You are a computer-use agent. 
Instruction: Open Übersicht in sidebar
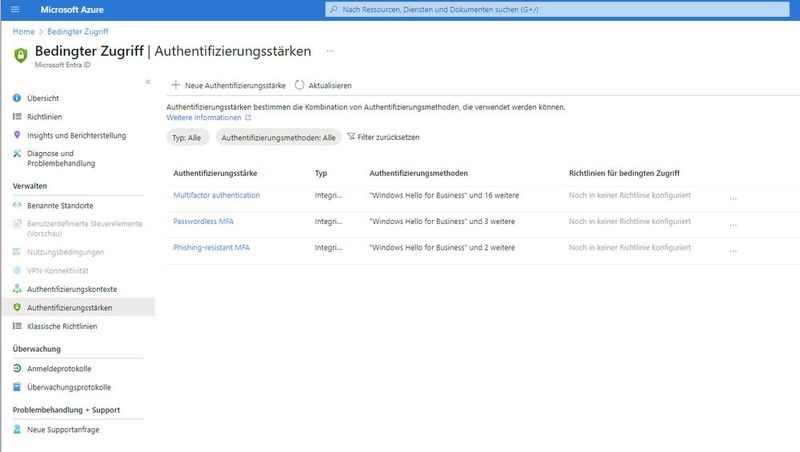point(43,98)
